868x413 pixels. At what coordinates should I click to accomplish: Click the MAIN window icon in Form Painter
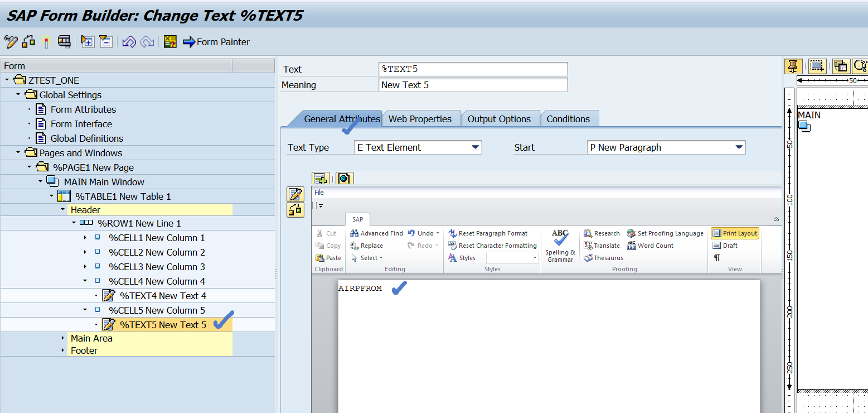tap(804, 127)
